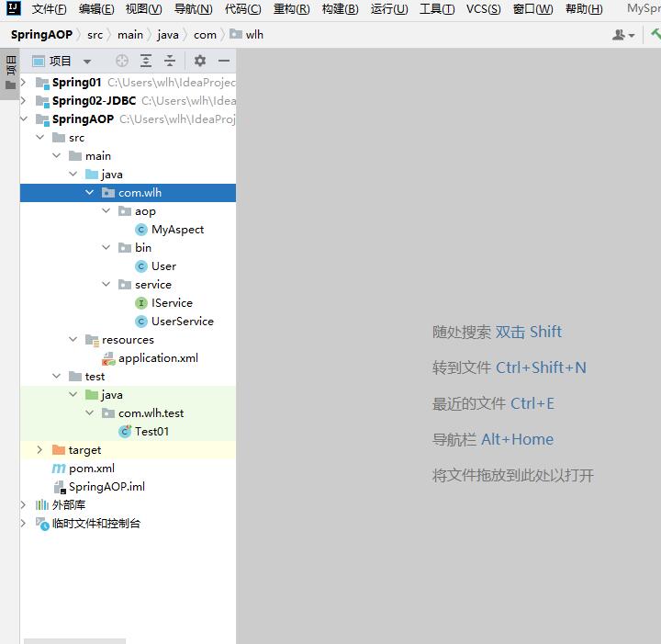Open the 窗口(W) menu

tap(532, 9)
